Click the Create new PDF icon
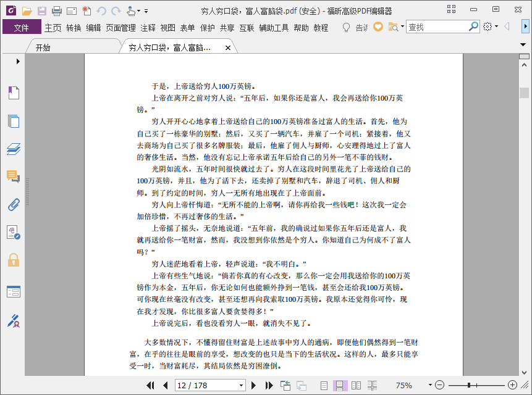 tap(87, 11)
